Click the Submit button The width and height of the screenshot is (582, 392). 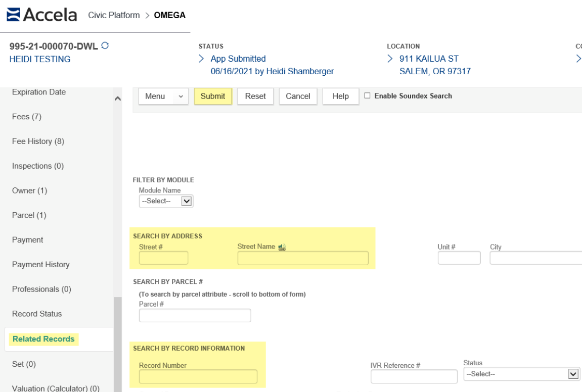(213, 96)
